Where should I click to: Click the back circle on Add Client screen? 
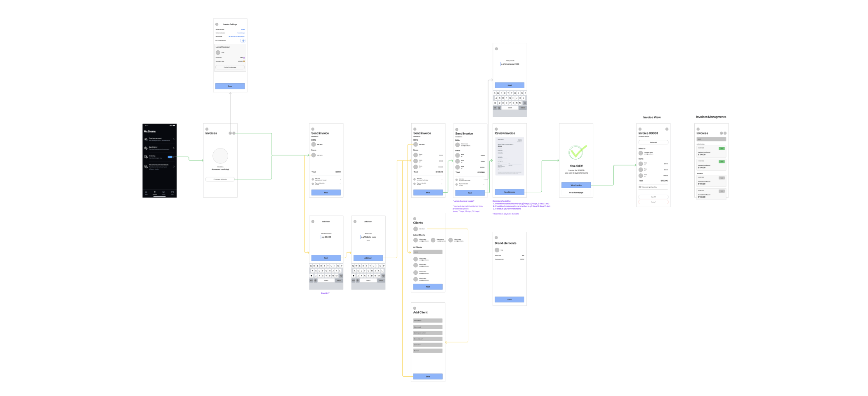click(415, 308)
